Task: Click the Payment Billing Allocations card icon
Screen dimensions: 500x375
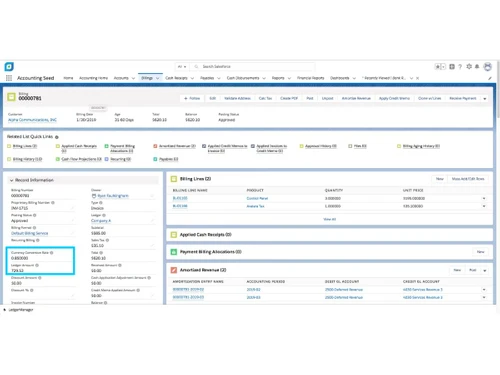Action: tap(173, 252)
